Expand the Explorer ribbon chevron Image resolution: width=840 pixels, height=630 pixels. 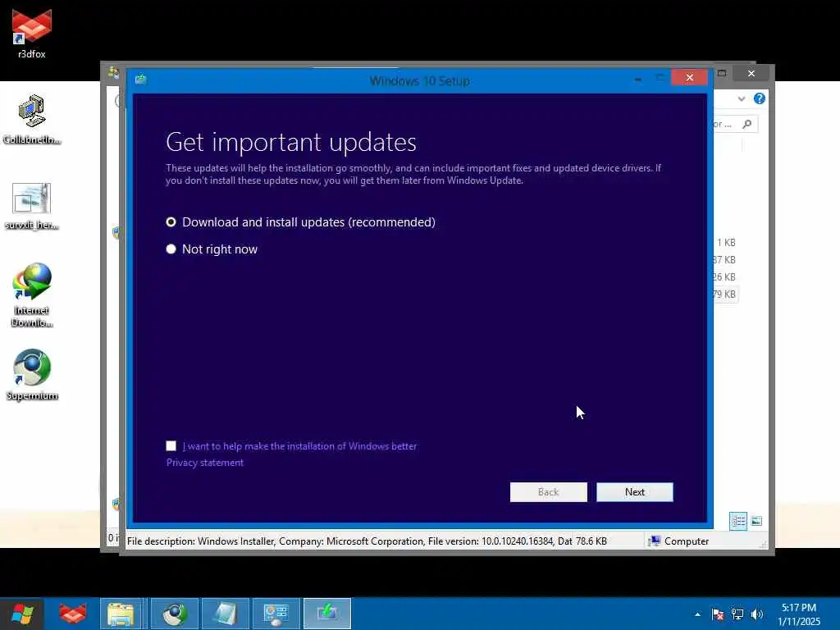[x=742, y=98]
